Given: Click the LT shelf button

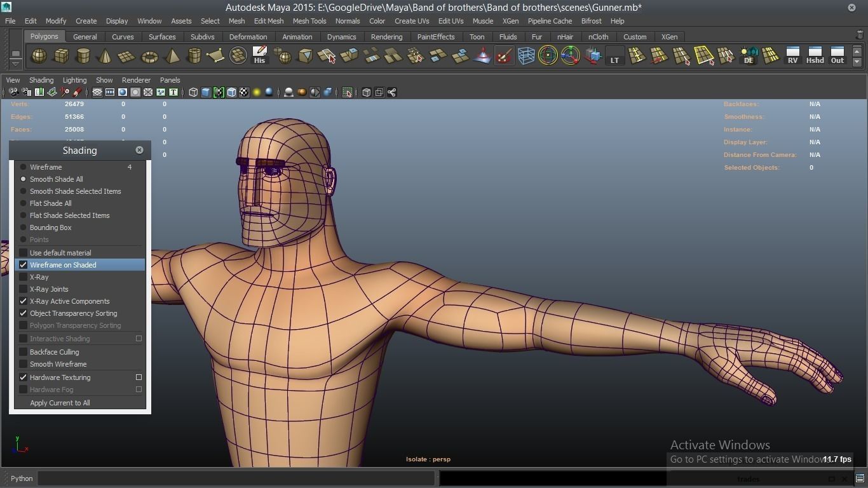Looking at the screenshot, I should pos(614,57).
